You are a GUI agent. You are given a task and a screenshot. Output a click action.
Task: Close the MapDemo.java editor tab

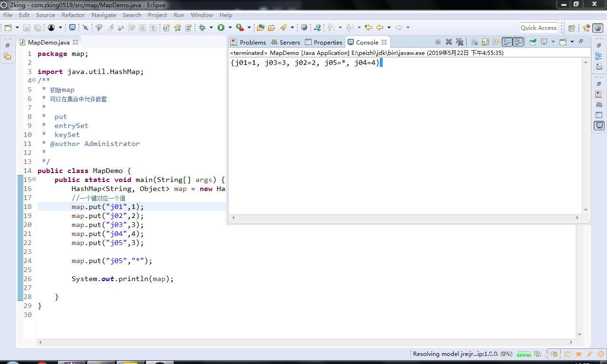[x=75, y=42]
